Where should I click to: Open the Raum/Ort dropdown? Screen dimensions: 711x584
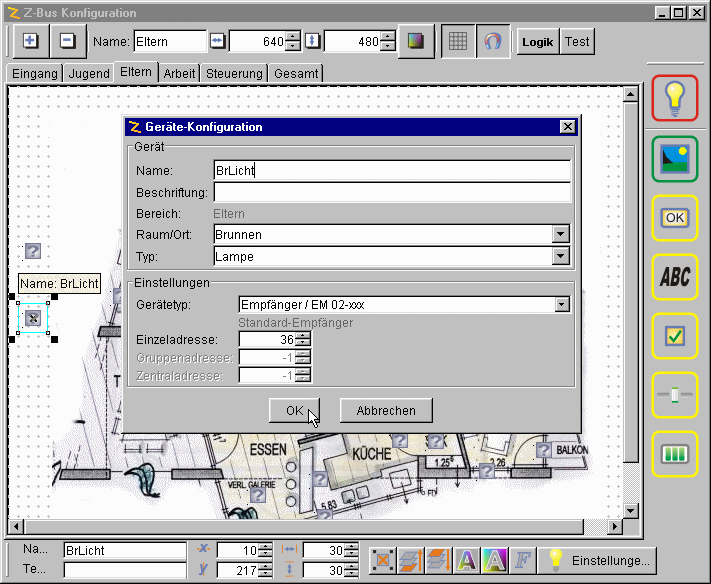(x=560, y=235)
